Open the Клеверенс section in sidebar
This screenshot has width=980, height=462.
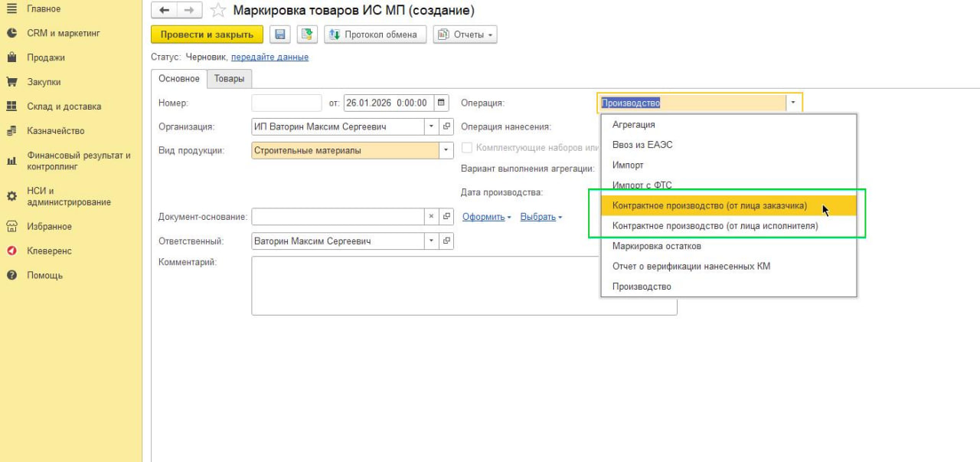[51, 251]
